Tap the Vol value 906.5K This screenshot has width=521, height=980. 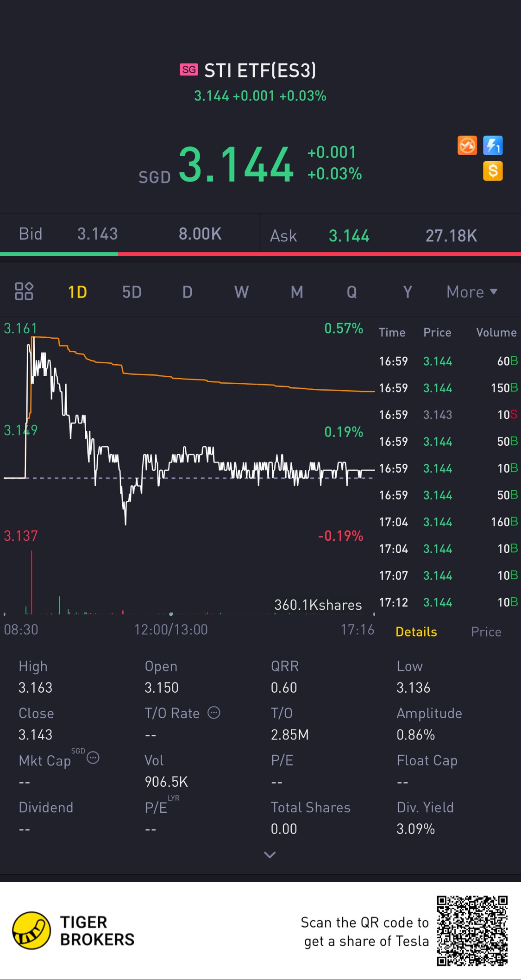pyautogui.click(x=166, y=782)
